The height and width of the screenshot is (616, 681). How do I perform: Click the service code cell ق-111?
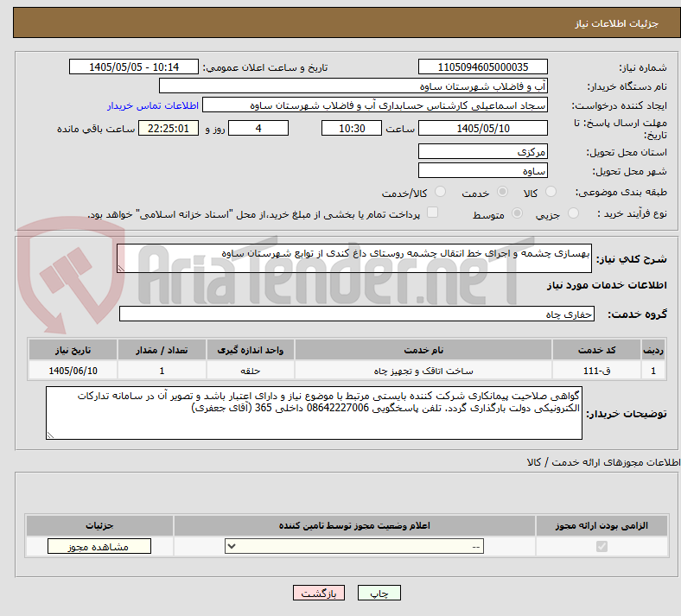597,371
